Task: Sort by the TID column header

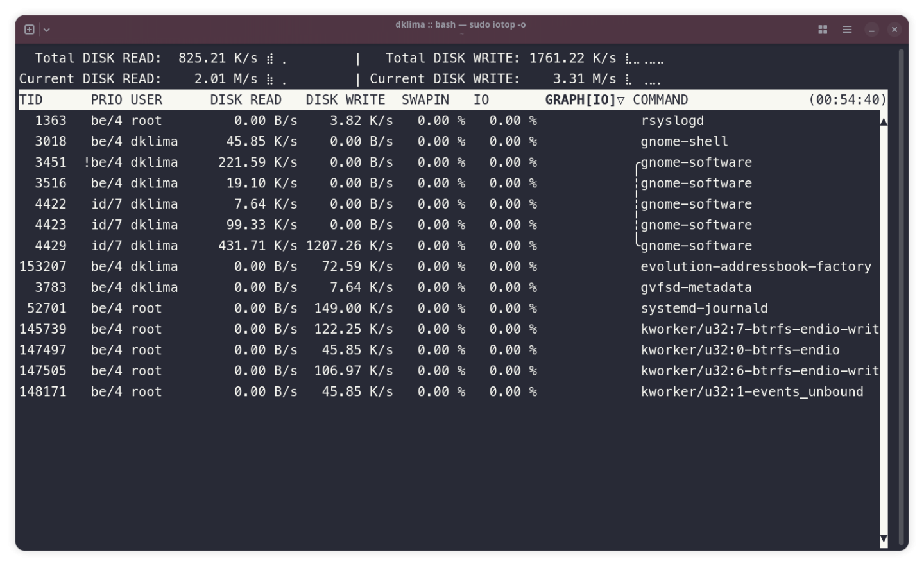Action: click(31, 99)
